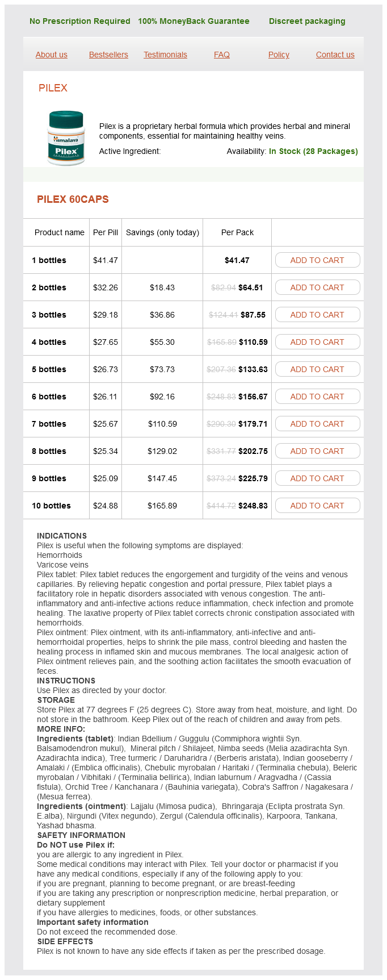Add the 9 bottles pack to cart

(x=317, y=478)
